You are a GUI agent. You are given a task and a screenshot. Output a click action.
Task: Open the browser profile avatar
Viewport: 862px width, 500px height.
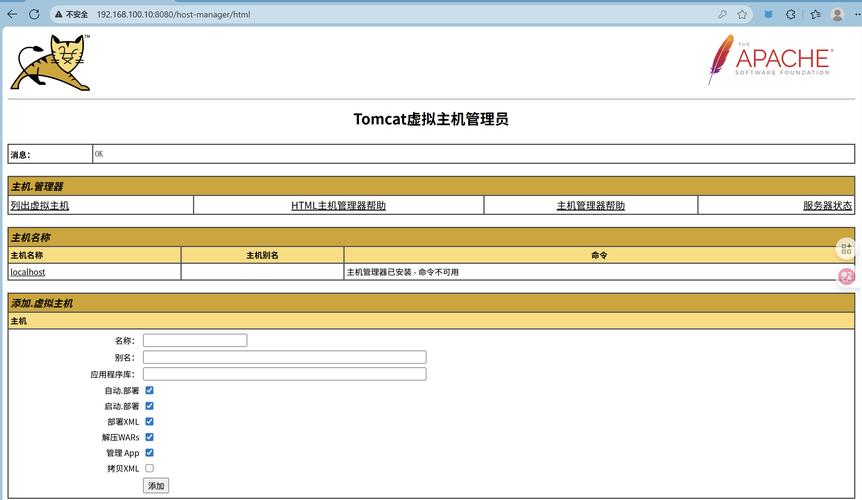click(x=837, y=14)
